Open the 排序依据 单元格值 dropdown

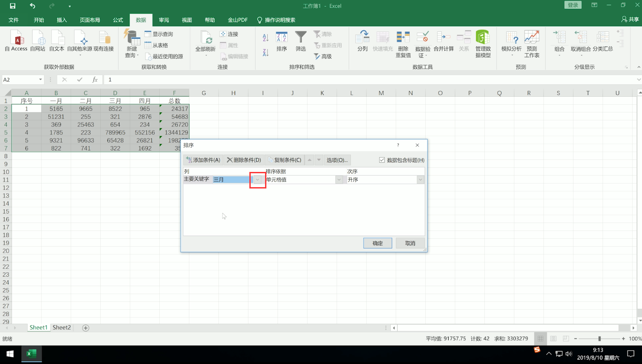coord(339,180)
